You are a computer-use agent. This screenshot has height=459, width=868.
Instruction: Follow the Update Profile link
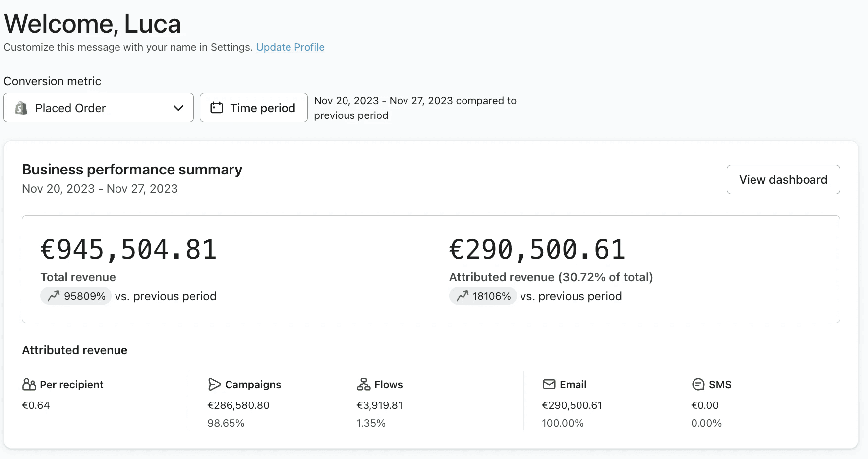pos(290,47)
